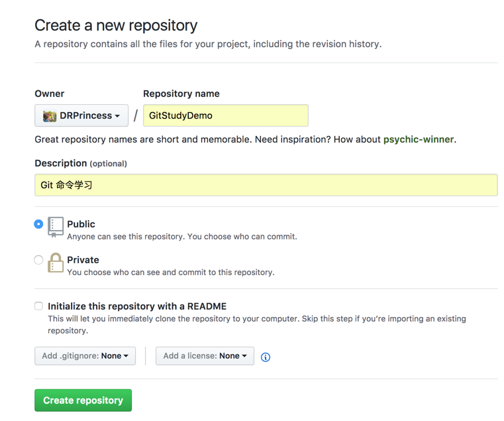Click the Create repository button

[x=83, y=400]
